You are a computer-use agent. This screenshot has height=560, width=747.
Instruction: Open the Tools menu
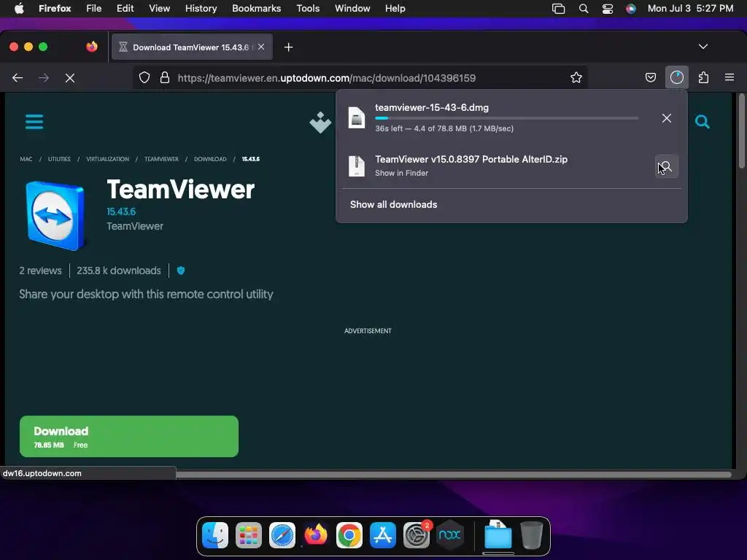click(308, 9)
